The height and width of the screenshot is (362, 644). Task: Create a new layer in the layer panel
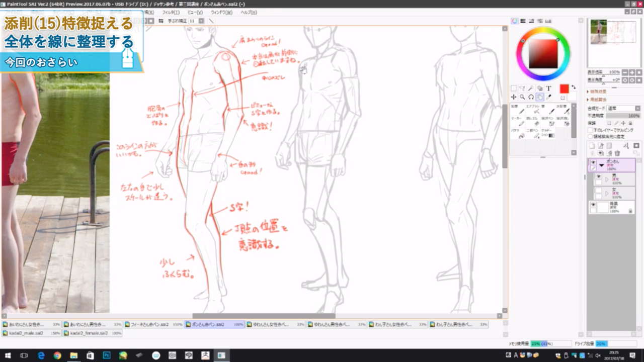point(592,146)
